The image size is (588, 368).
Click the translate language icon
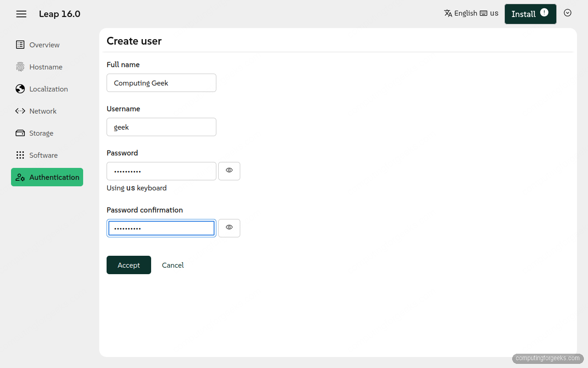pyautogui.click(x=448, y=13)
